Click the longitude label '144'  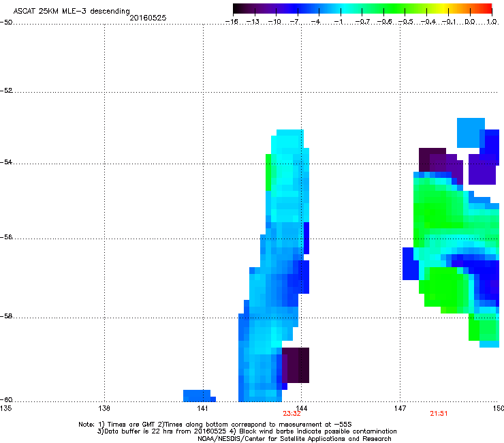302,408
